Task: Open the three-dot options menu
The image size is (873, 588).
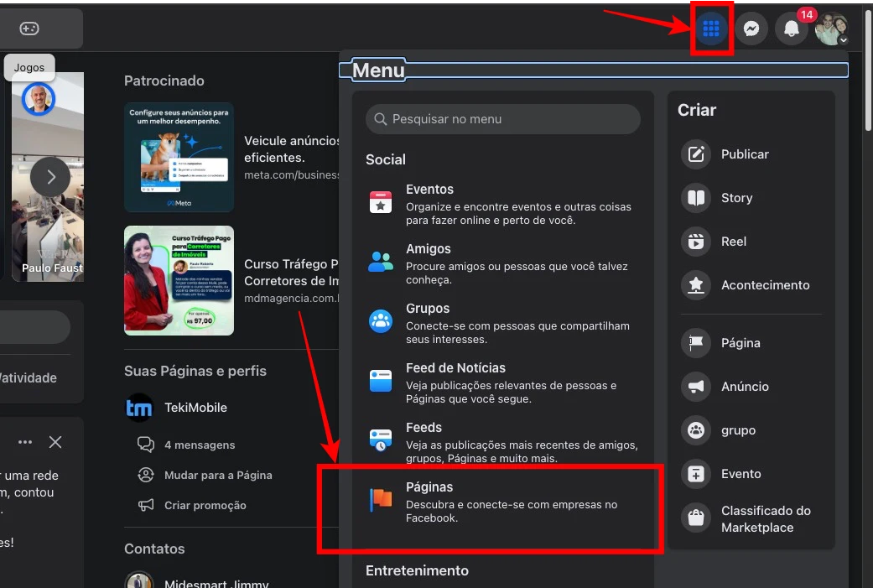Action: [x=24, y=441]
